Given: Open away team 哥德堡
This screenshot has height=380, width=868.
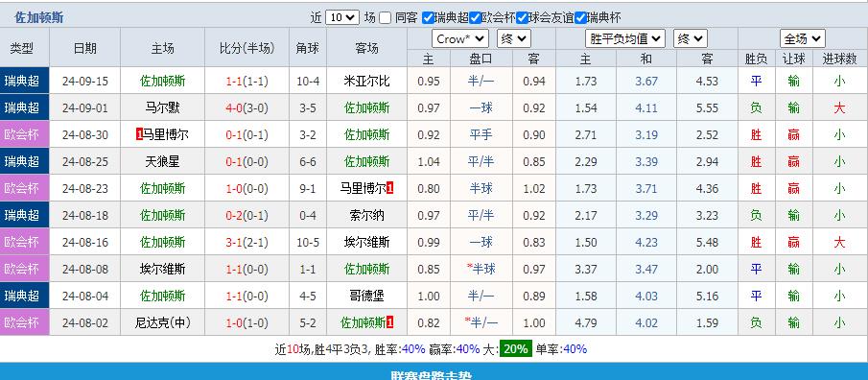Looking at the screenshot, I should [x=366, y=296].
